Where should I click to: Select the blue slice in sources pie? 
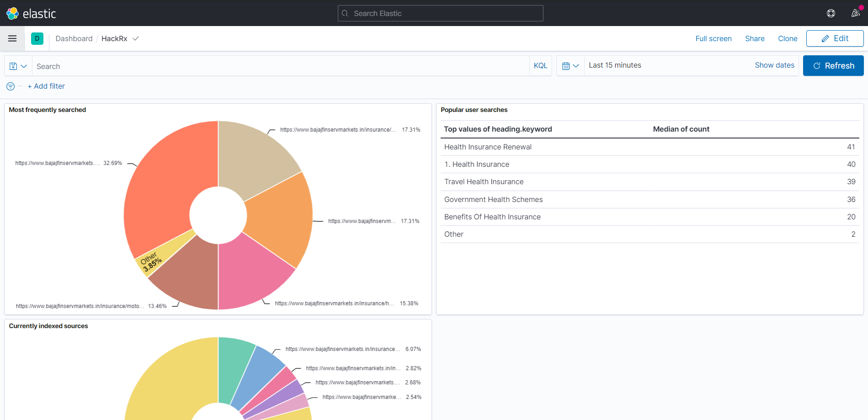click(x=258, y=377)
